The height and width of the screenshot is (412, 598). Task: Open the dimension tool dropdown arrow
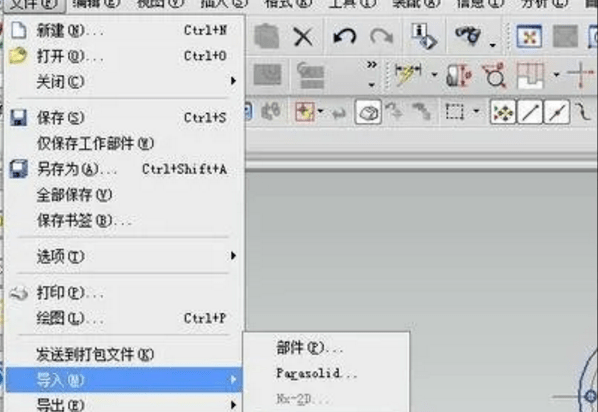pyautogui.click(x=434, y=74)
